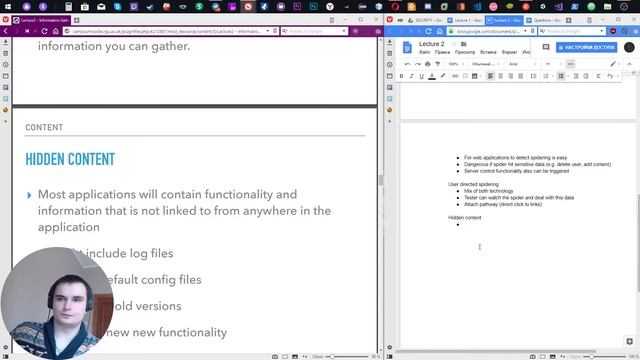
Task: Justify text in Docs toolbar
Action: tap(520, 76)
